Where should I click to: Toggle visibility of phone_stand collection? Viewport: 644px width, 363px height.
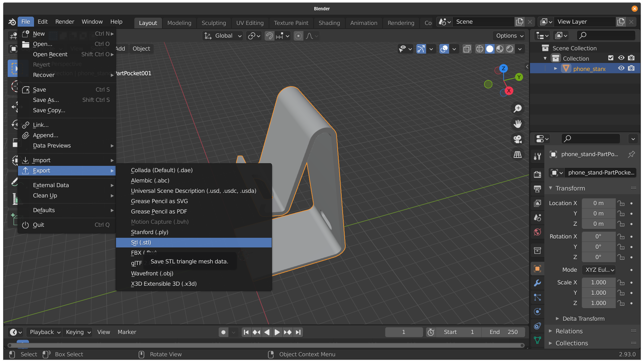[623, 69]
